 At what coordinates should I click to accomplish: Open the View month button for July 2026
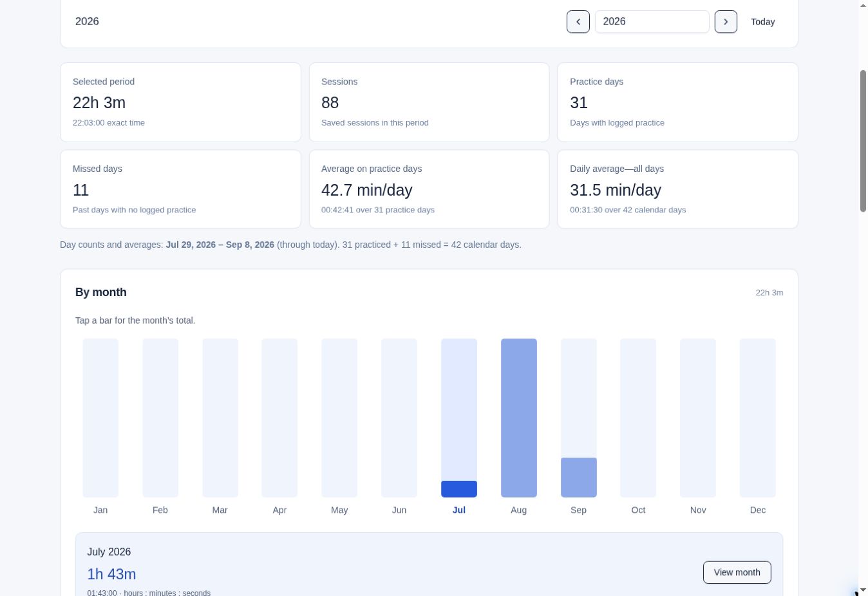737,572
